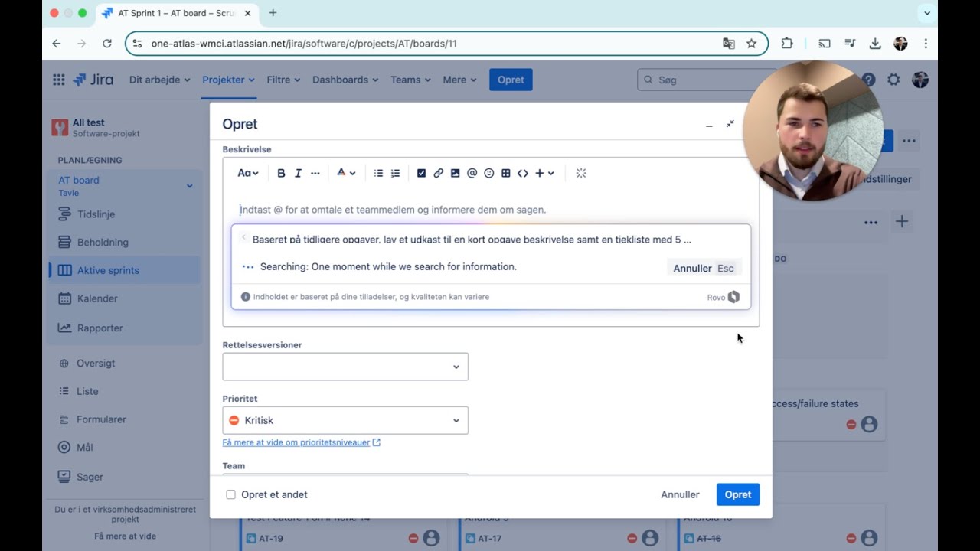Open Kalender in sidebar
Screen dimensions: 980x551
point(125,298)
